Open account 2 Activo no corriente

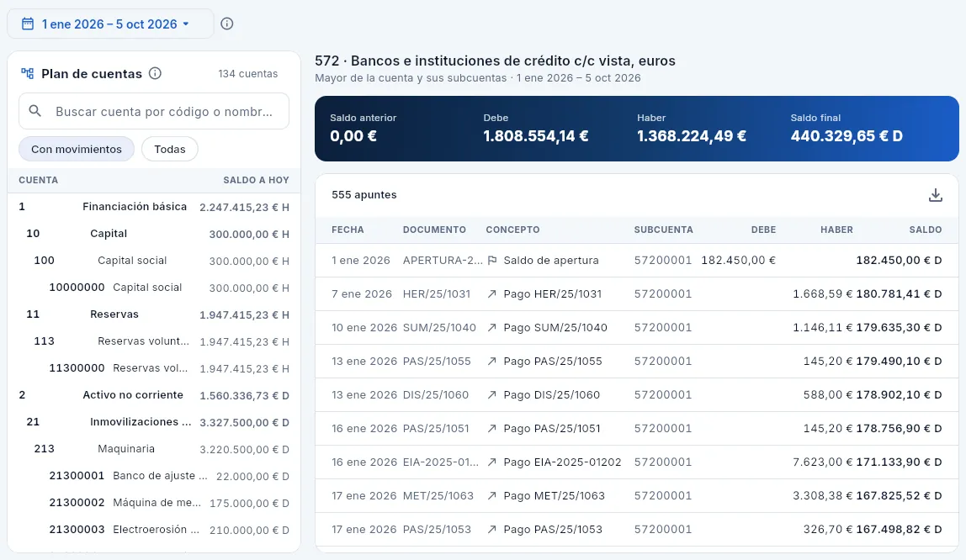click(154, 395)
